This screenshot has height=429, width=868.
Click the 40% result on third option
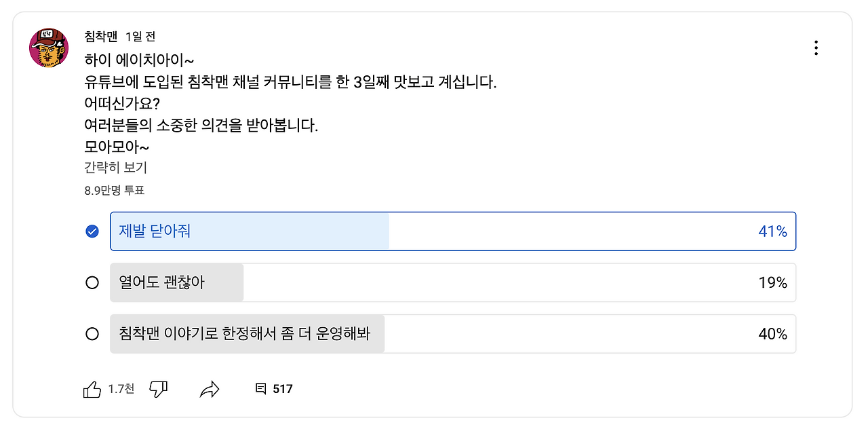pos(772,334)
